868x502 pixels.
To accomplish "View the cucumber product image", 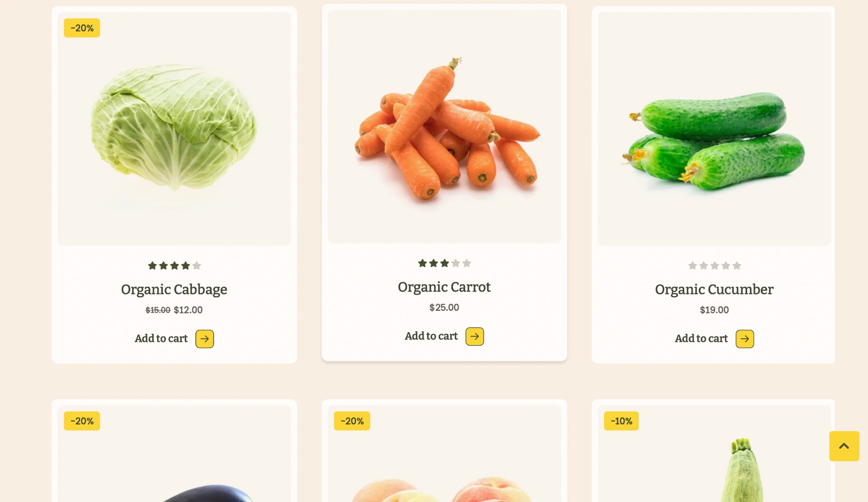I will coord(714,129).
